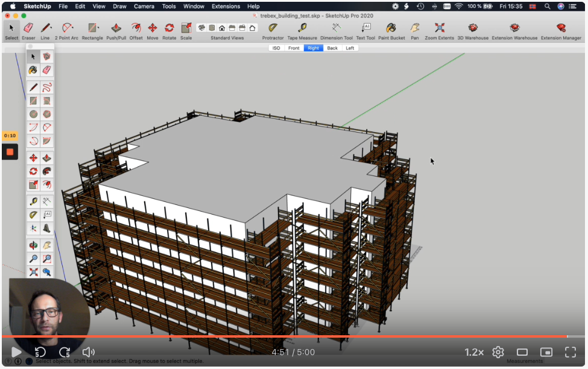The height and width of the screenshot is (369, 588).
Task: Pick the Tape Measure tool in top toolbar
Action: coord(302,31)
